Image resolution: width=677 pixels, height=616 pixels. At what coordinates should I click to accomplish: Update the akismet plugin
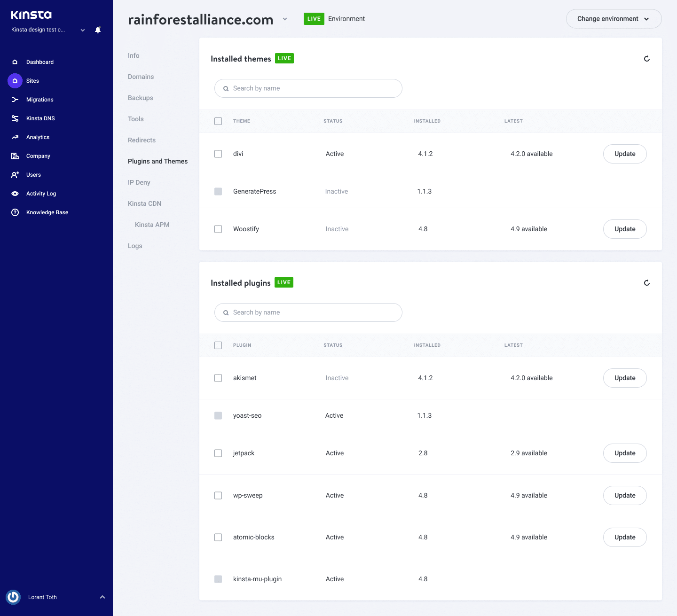tap(625, 378)
